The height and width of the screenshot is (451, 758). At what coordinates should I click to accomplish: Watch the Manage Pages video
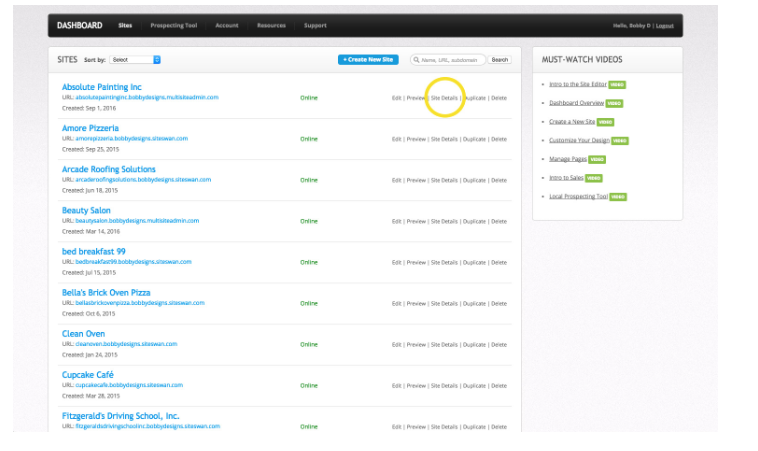click(568, 159)
